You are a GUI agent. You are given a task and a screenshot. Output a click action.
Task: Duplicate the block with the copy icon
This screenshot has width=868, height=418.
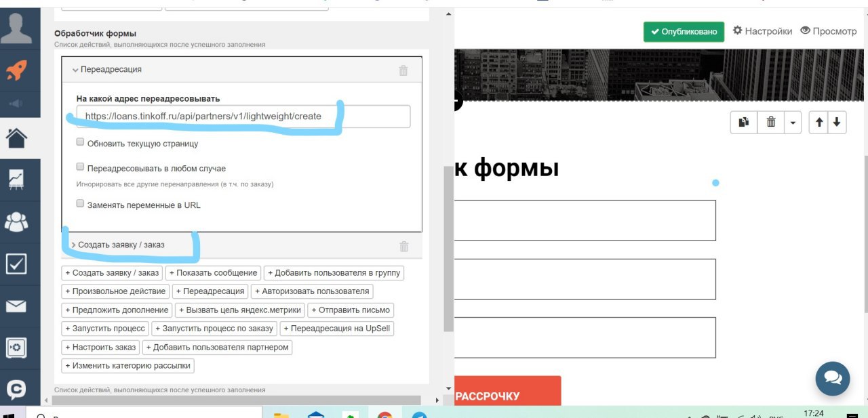[x=744, y=122]
